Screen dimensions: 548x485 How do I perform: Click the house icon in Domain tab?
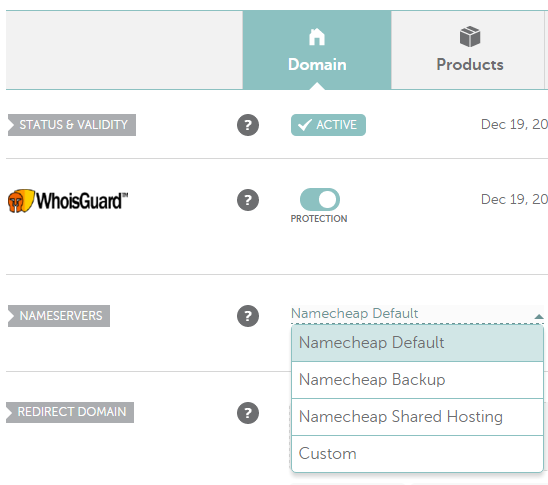pos(317,37)
